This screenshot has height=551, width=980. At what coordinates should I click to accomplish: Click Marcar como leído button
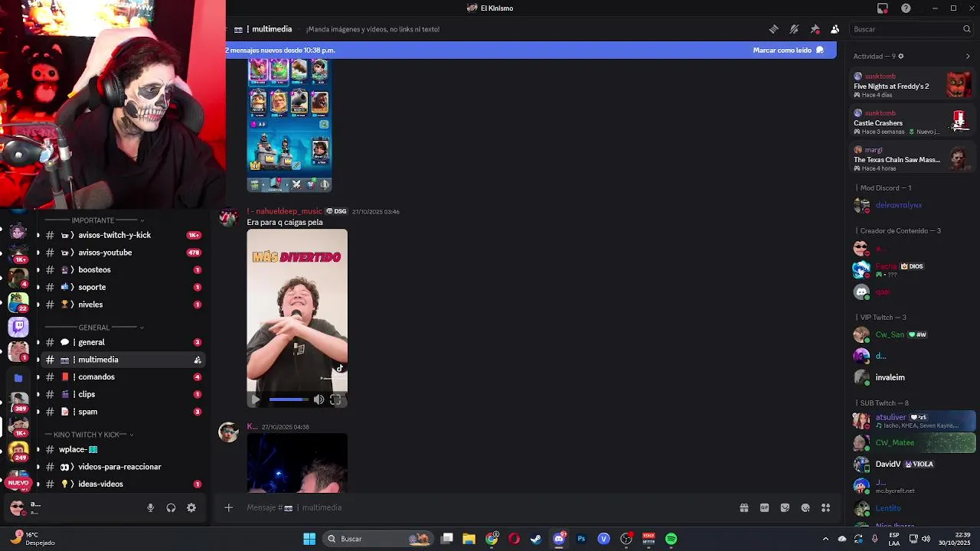click(788, 50)
